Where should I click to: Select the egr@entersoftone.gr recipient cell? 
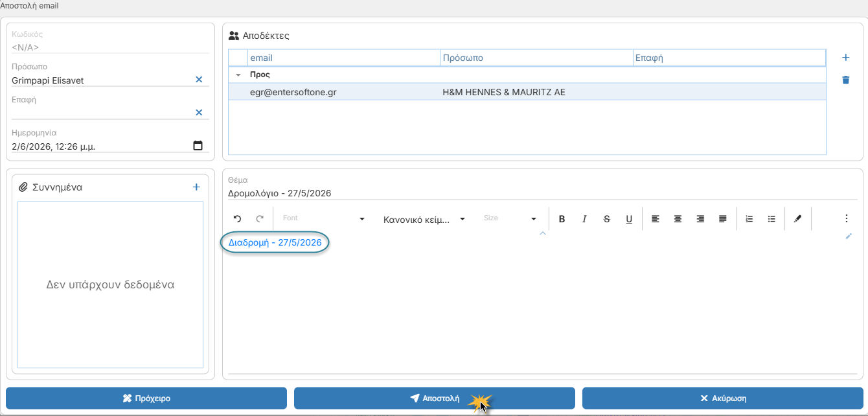(344, 92)
